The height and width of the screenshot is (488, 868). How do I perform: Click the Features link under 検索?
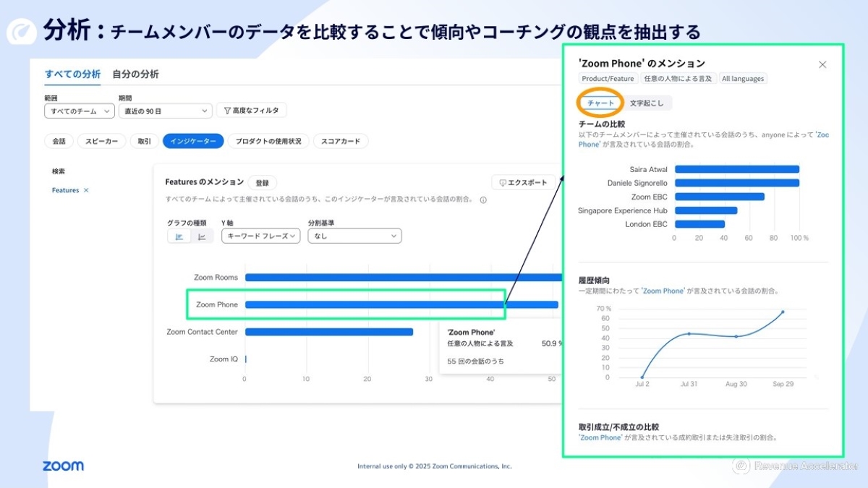65,190
